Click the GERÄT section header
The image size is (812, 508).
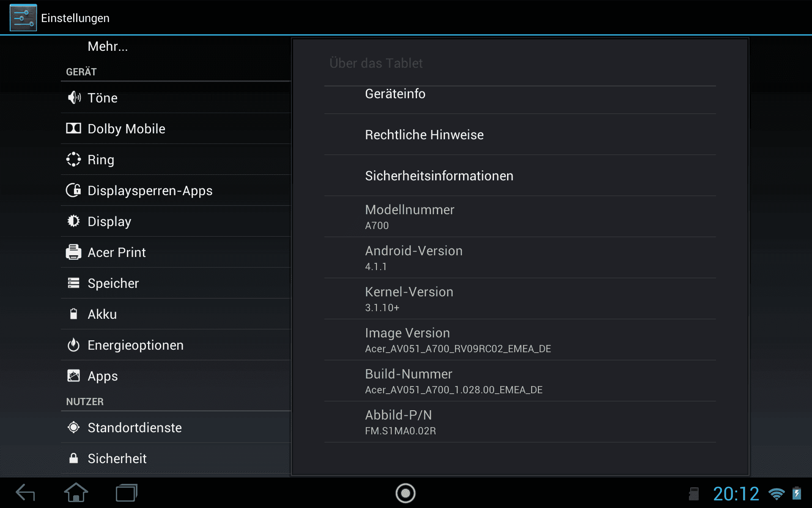tap(81, 72)
